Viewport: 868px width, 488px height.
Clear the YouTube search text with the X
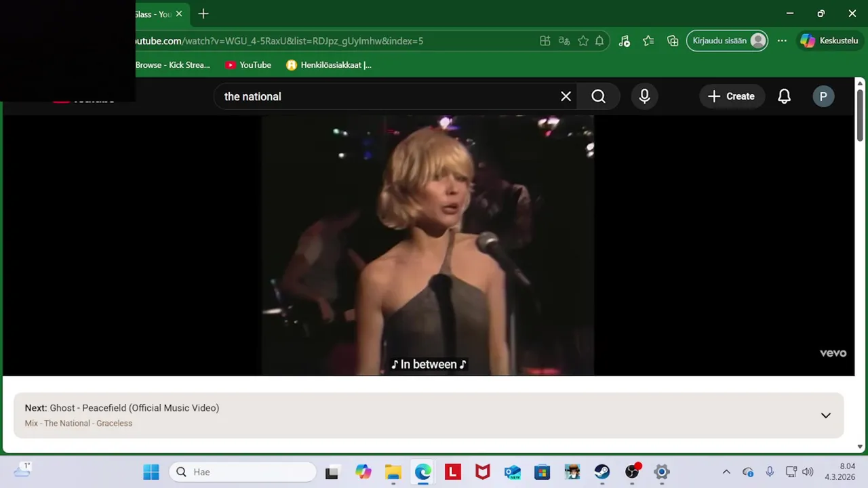click(566, 96)
